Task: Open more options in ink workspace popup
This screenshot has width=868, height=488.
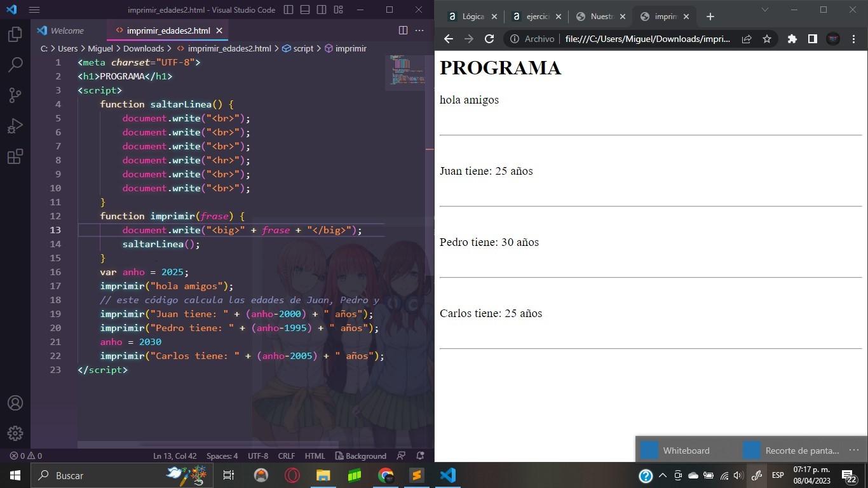Action: click(853, 451)
